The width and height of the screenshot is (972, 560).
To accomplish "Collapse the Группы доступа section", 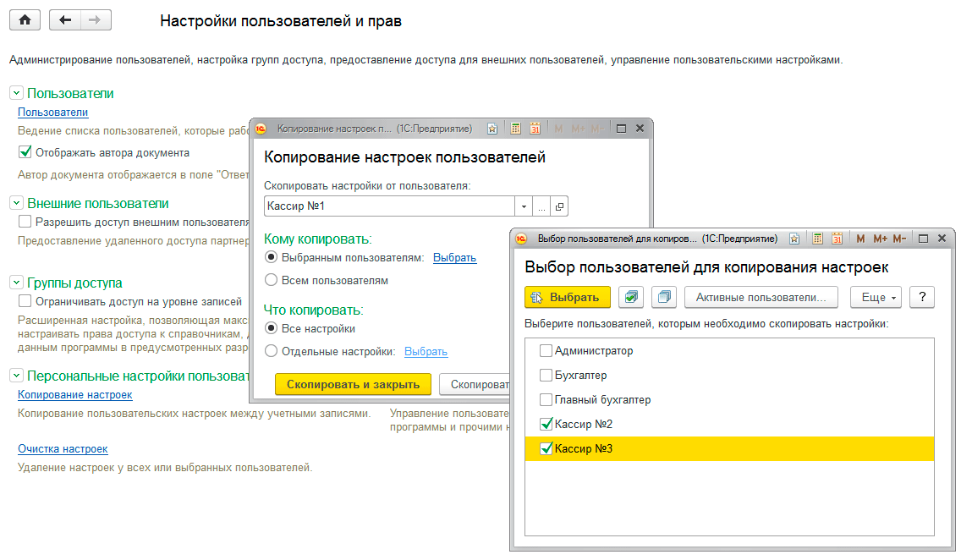I will (16, 283).
